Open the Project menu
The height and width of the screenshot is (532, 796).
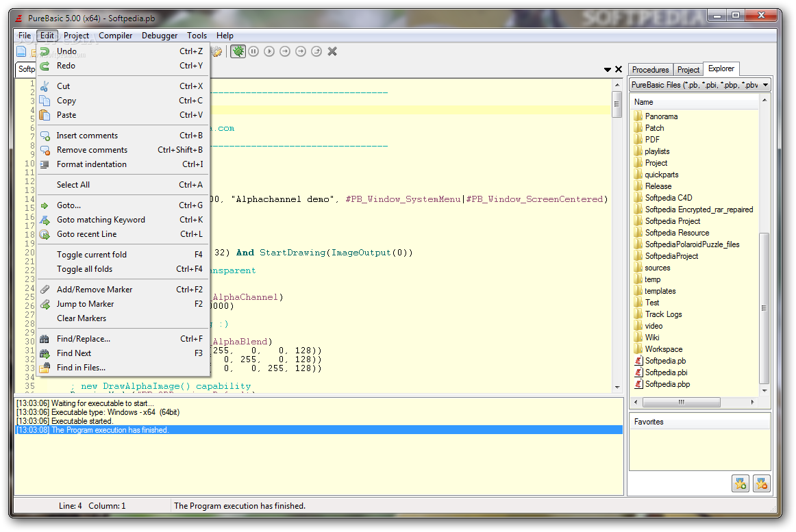tap(76, 36)
